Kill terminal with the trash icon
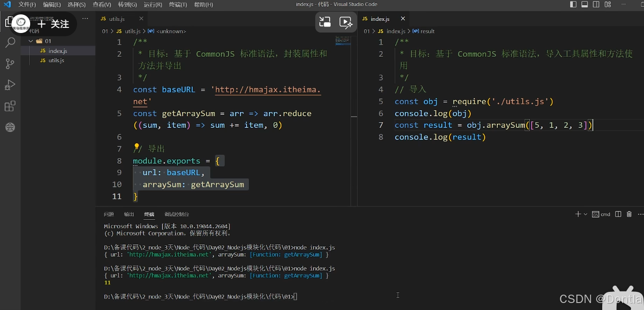The height and width of the screenshot is (310, 644). pos(629,214)
